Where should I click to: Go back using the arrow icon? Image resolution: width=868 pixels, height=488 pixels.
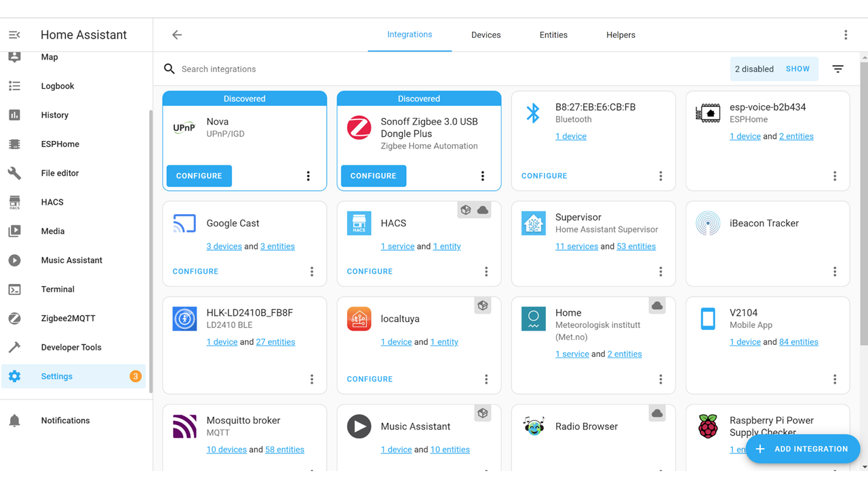point(177,35)
